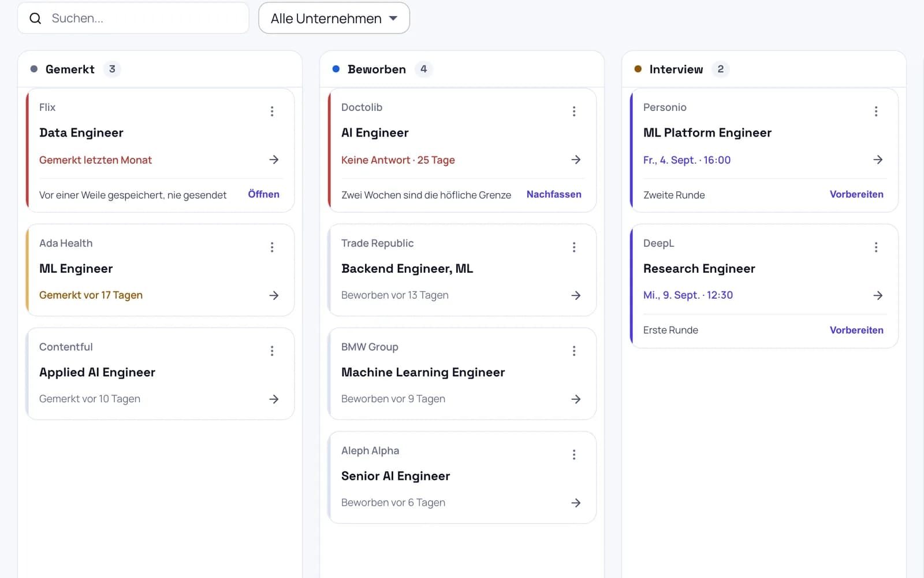
Task: Click the DeepL company name
Action: (659, 243)
